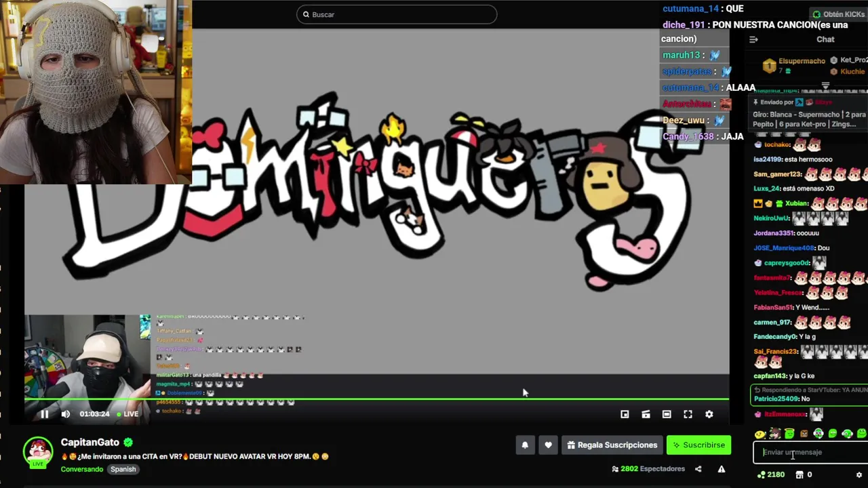Toggle theater mode in the player
Image resolution: width=868 pixels, height=488 pixels.
coord(667,414)
